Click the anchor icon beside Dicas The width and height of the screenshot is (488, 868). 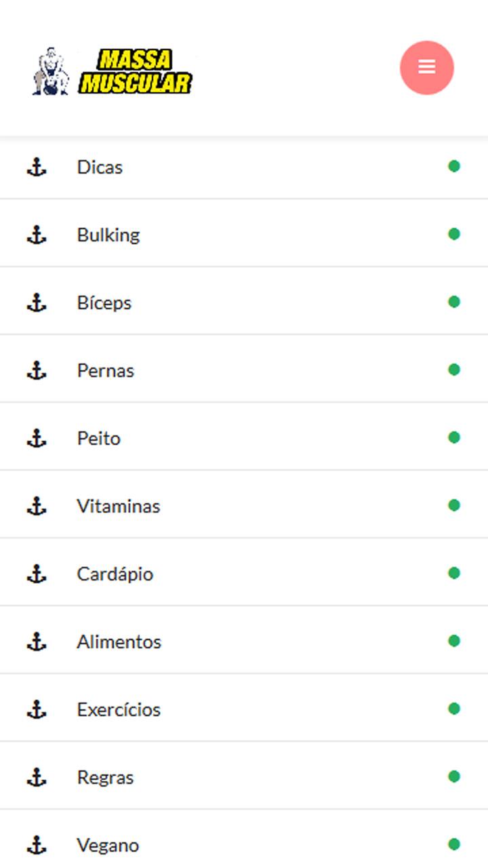point(37,167)
